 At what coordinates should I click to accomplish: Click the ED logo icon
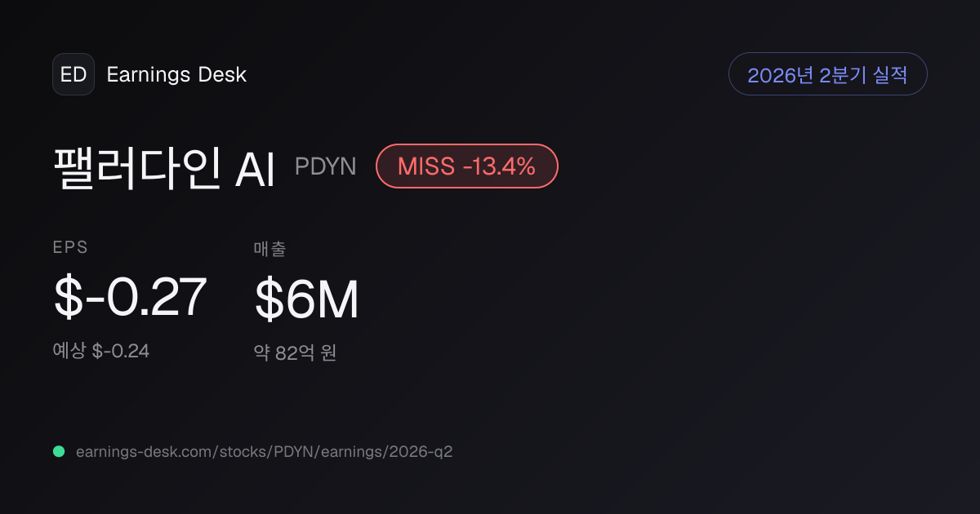pos(73,74)
